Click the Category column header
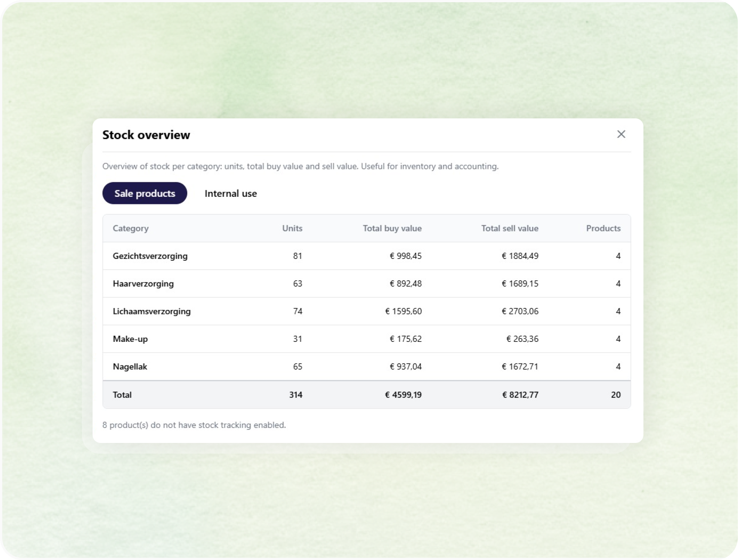 coord(130,228)
